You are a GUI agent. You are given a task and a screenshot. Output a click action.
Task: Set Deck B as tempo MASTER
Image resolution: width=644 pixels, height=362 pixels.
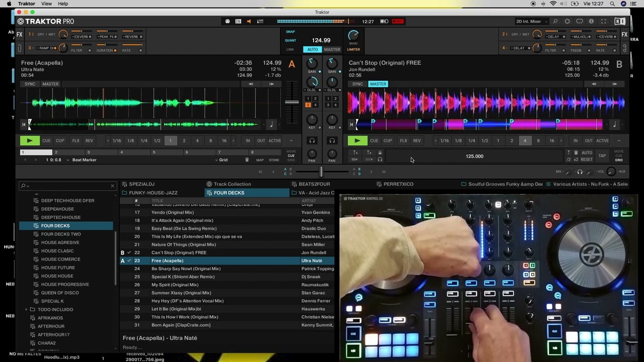[x=378, y=84]
